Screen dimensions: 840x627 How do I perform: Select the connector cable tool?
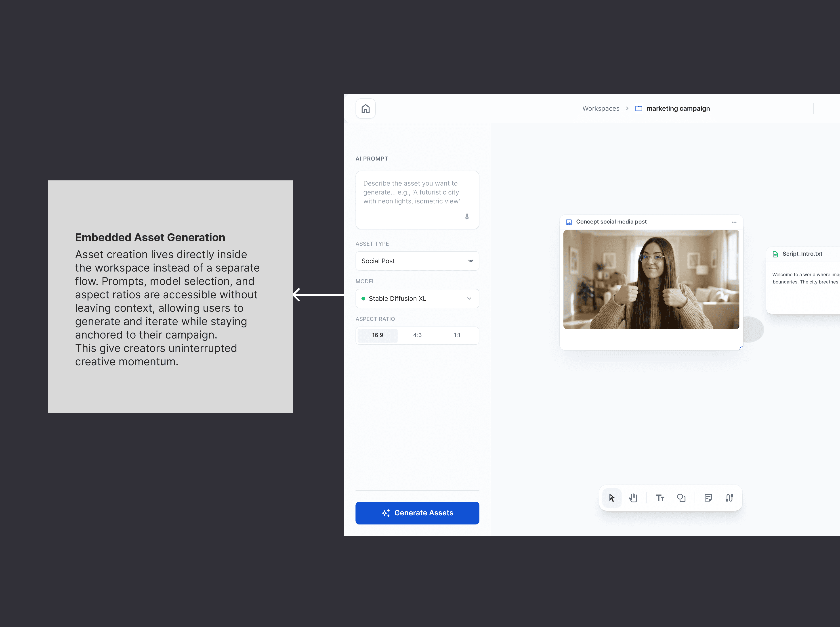tap(729, 497)
